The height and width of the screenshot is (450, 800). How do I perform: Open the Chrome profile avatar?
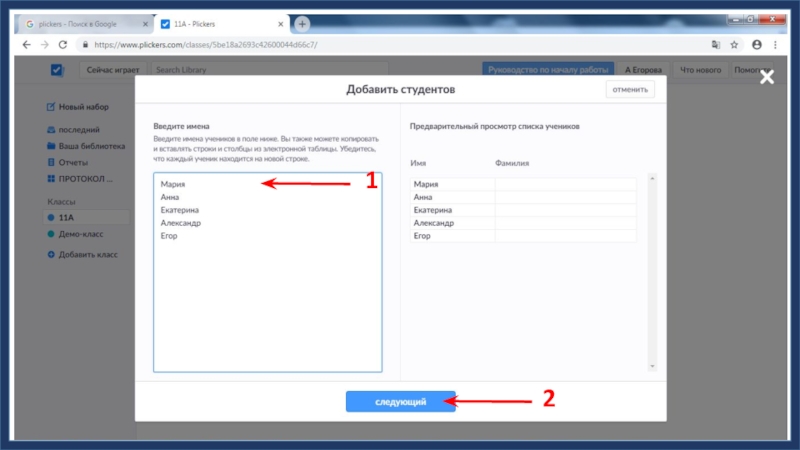click(x=756, y=45)
